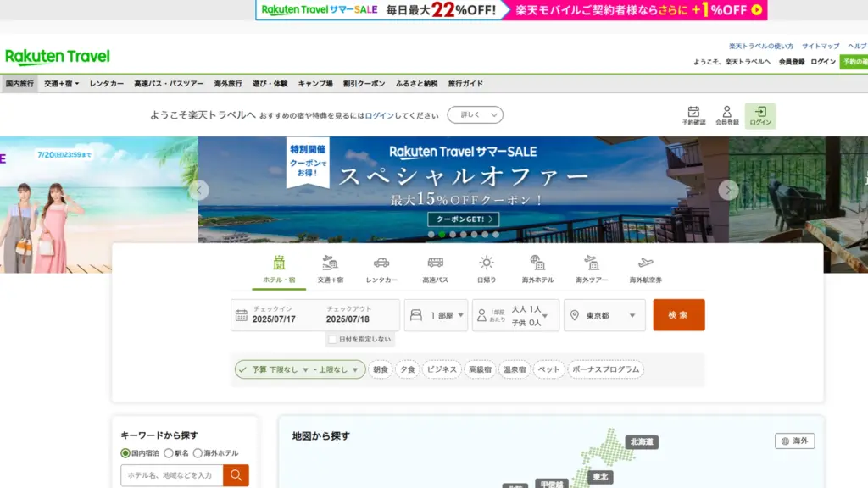The width and height of the screenshot is (868, 488).
Task: Open the 国内旅行 nav item
Action: 19,84
